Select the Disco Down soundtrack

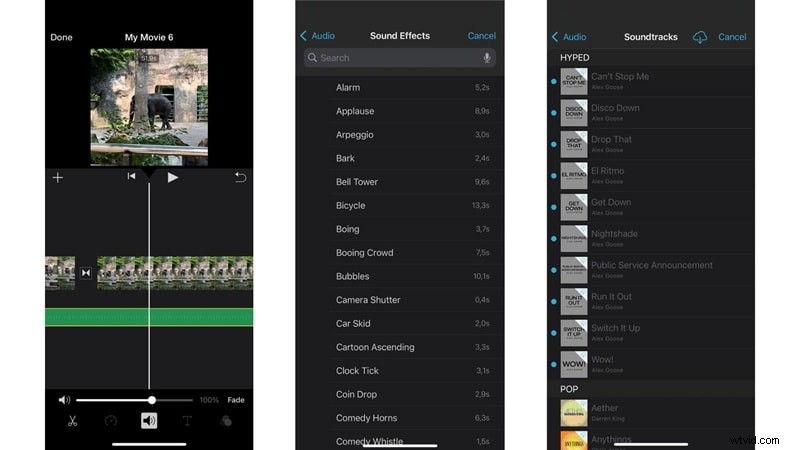click(x=651, y=113)
